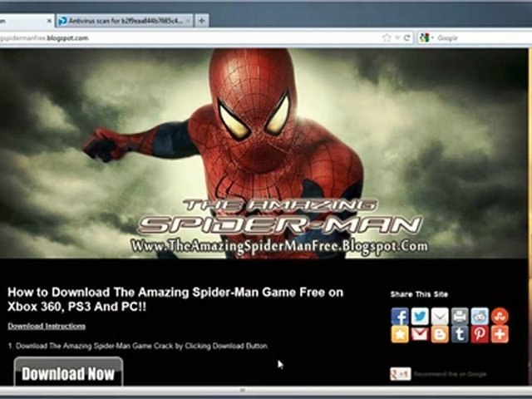Click the print page icon
The height and width of the screenshot is (399, 532).
tap(460, 316)
